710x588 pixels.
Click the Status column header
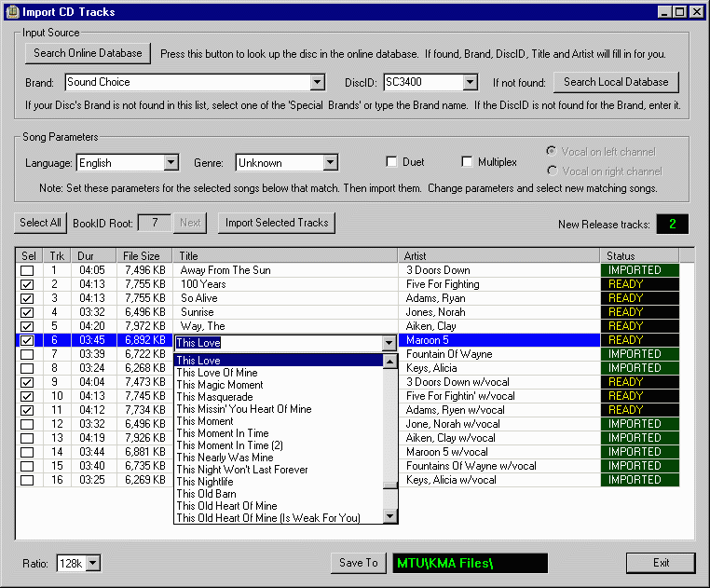(640, 255)
